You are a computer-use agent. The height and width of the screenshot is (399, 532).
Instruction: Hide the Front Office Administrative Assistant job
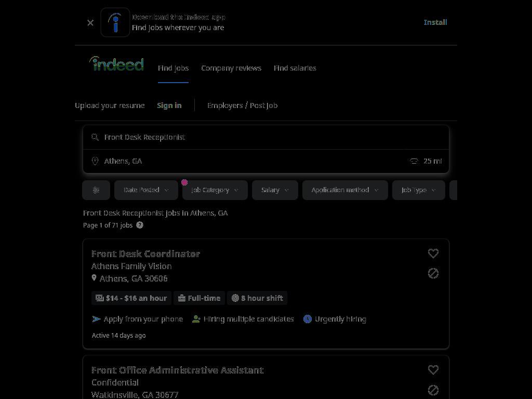click(x=433, y=390)
